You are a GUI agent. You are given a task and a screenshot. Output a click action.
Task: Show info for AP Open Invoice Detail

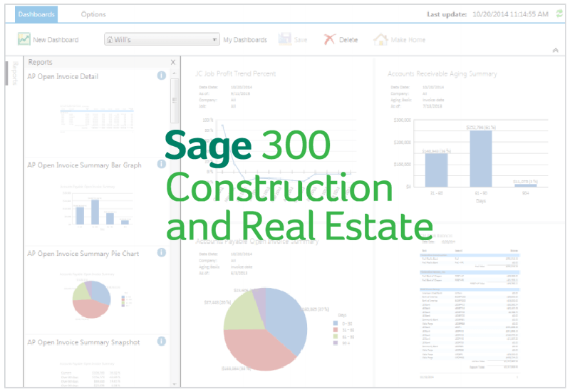pyautogui.click(x=162, y=76)
